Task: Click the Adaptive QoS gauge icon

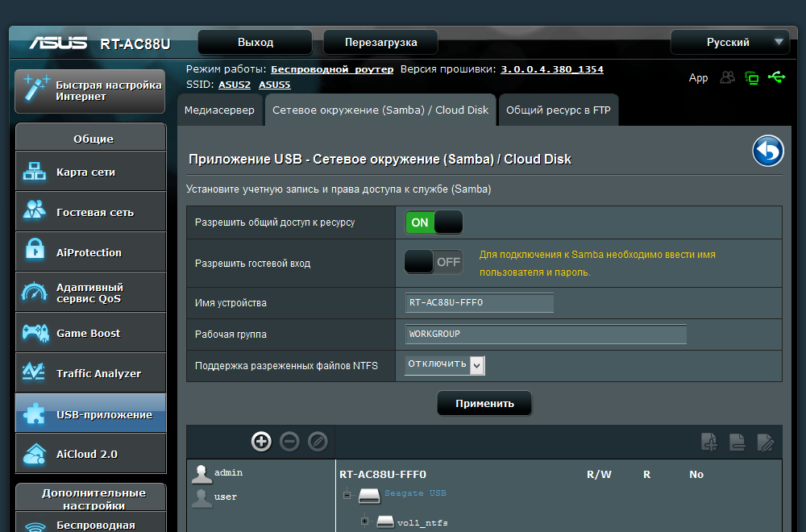Action: (x=35, y=292)
